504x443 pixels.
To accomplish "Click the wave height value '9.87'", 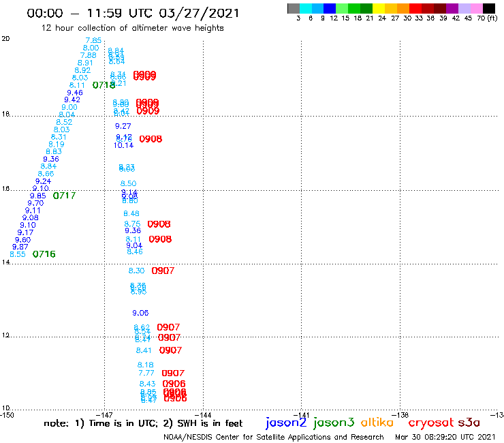I will pos(20,247).
